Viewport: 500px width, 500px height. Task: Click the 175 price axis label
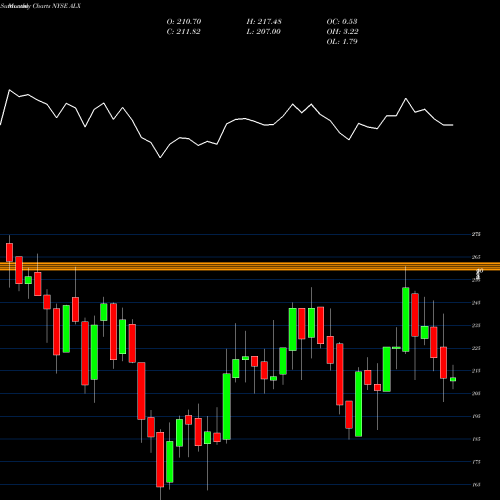point(476,462)
